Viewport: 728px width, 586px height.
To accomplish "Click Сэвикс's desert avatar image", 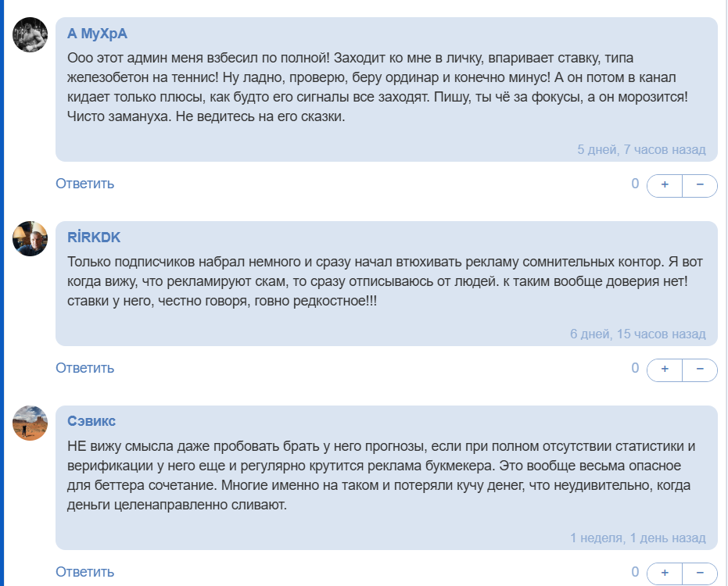I will click(x=30, y=423).
